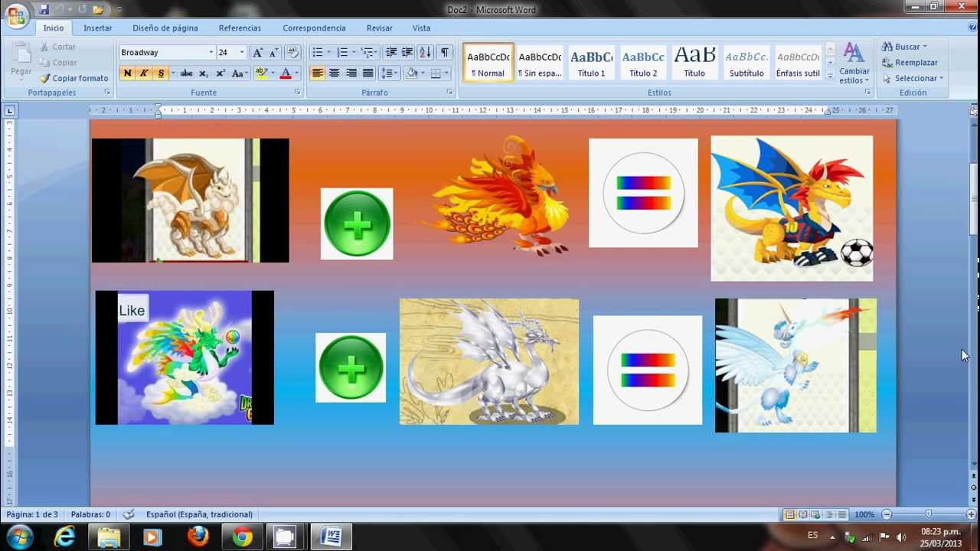This screenshot has height=551, width=980.
Task: Open the Referencias tab
Action: (x=240, y=28)
